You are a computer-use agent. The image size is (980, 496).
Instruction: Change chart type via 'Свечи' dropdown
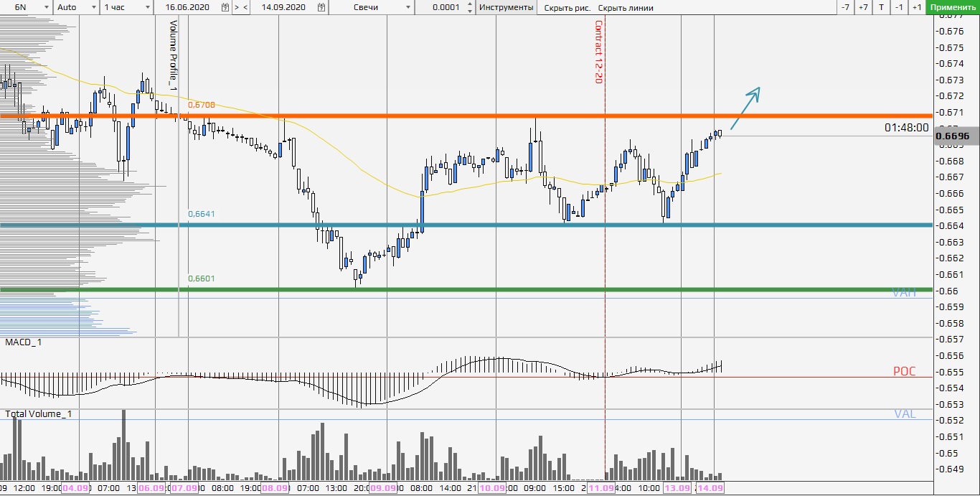click(x=408, y=7)
